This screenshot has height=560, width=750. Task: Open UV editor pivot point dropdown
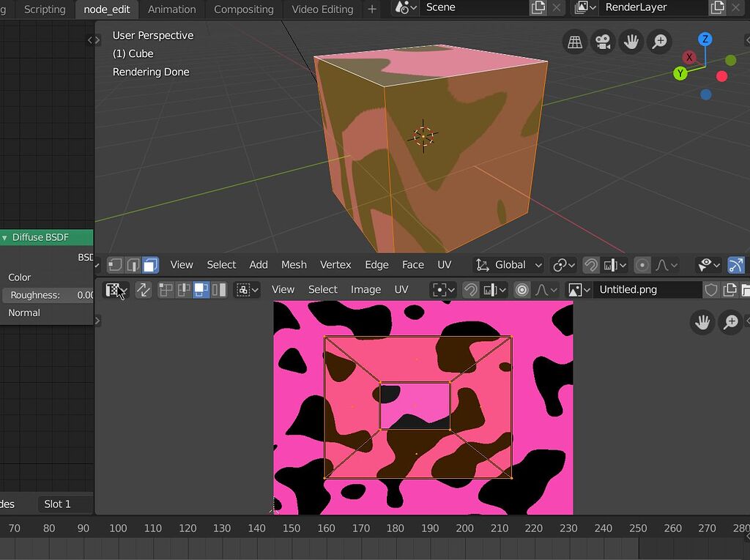tap(443, 290)
